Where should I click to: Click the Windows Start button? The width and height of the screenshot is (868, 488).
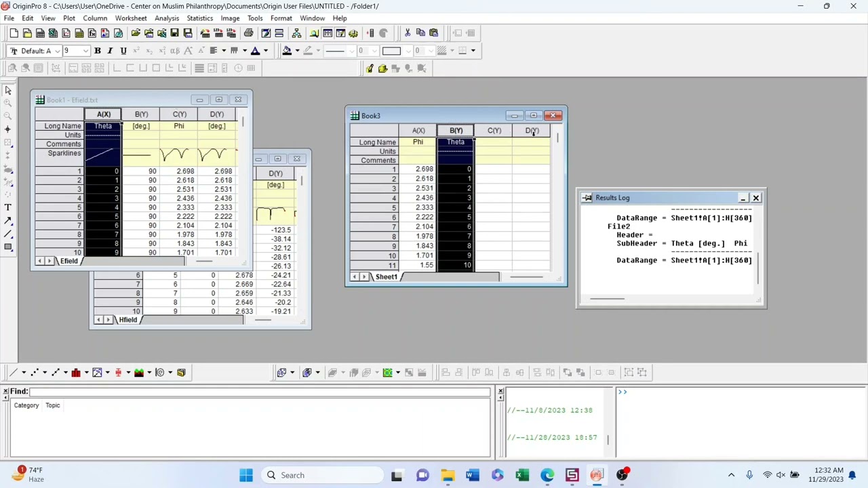tap(245, 475)
